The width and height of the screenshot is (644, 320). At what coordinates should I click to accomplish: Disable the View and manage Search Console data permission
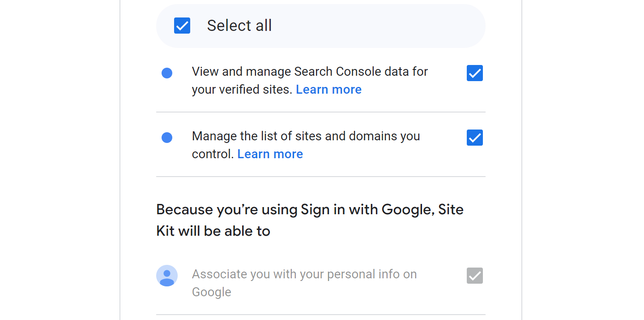[474, 73]
